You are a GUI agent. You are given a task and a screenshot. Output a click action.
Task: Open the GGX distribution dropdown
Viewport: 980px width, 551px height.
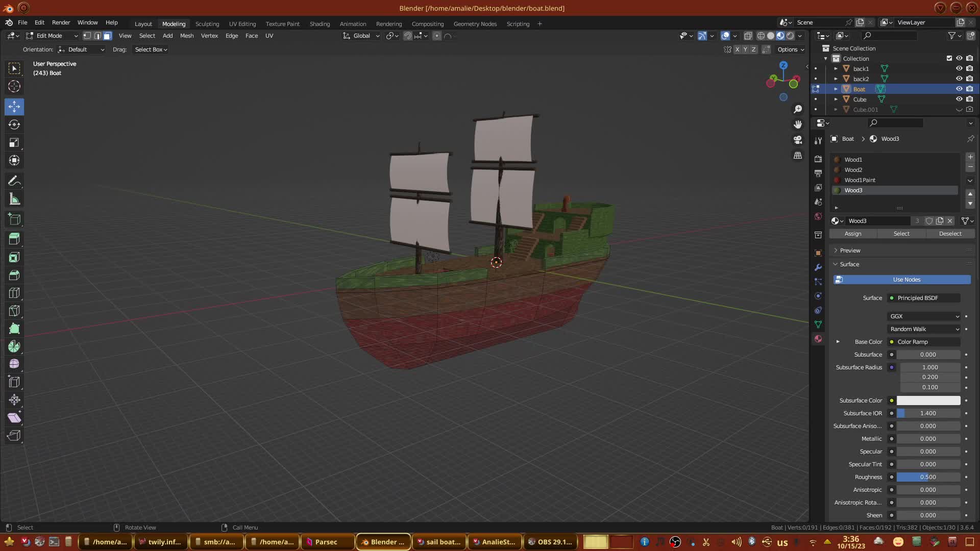924,316
